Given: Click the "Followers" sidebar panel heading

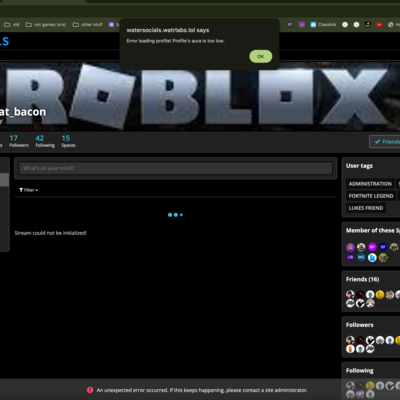Looking at the screenshot, I should [x=359, y=325].
